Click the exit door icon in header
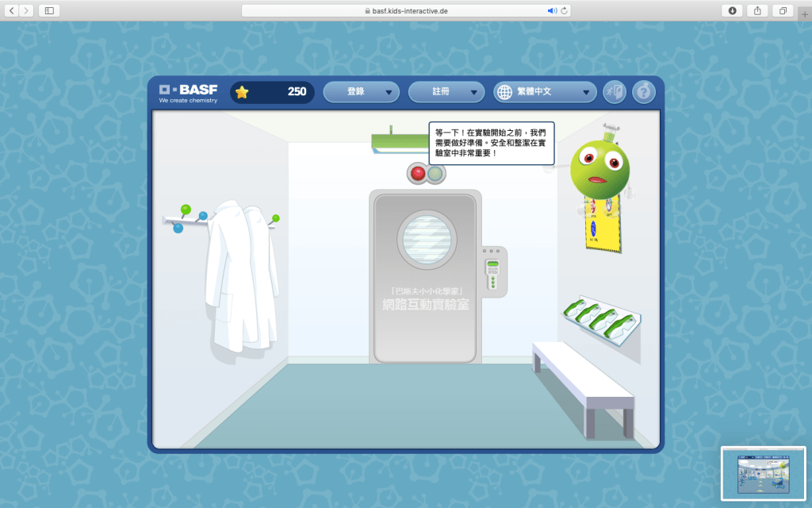The width and height of the screenshot is (812, 508). pos(614,92)
